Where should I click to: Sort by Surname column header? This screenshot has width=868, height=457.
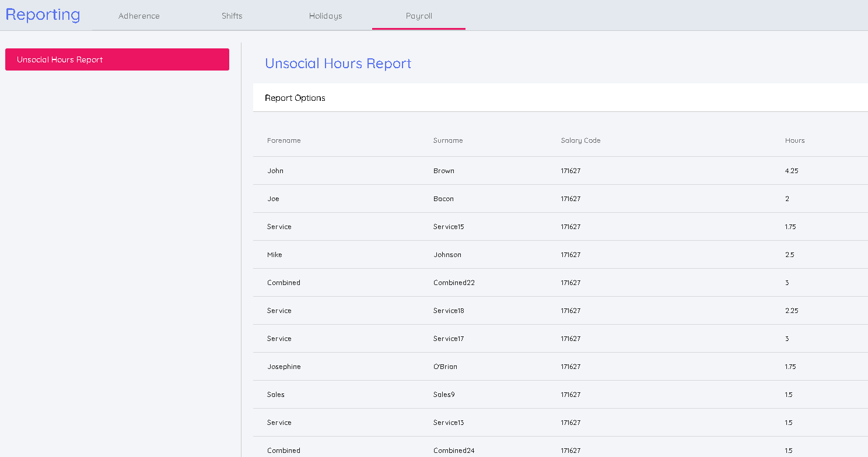[x=448, y=140]
